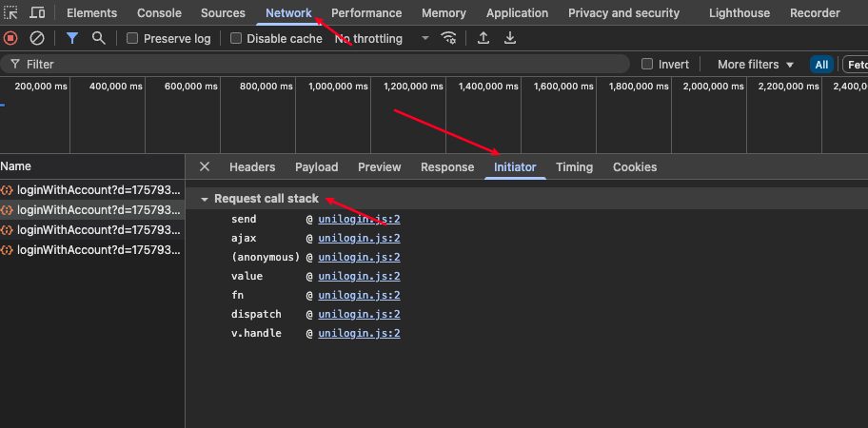The height and width of the screenshot is (428, 868).
Task: Open the Privacy and security panel
Action: pos(624,12)
